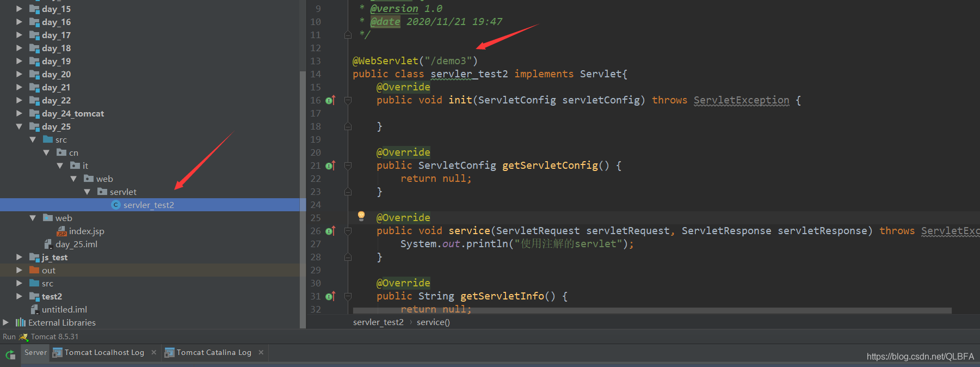
Task: Expand the day_16 module
Action: click(x=19, y=22)
